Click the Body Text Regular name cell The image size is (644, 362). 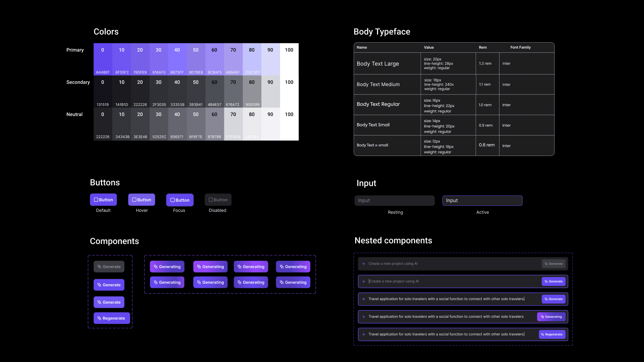pyautogui.click(x=387, y=104)
